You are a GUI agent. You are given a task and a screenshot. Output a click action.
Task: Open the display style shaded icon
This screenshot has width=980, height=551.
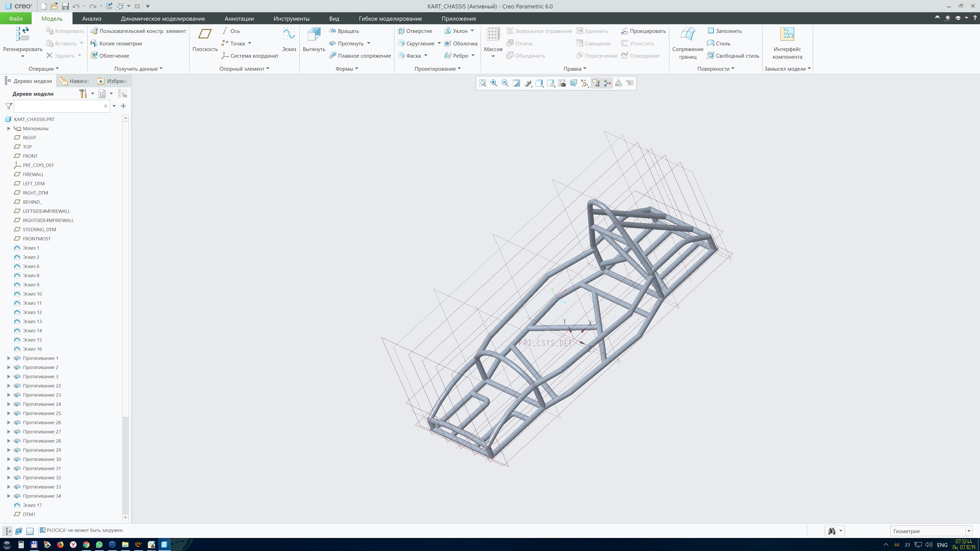point(528,83)
